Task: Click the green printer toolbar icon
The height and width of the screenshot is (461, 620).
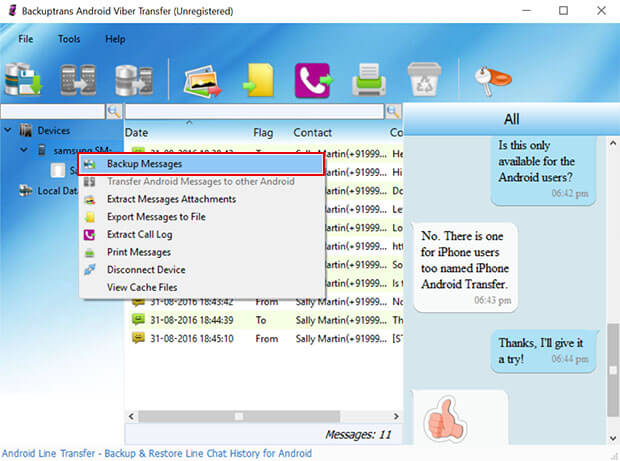Action: tap(369, 80)
